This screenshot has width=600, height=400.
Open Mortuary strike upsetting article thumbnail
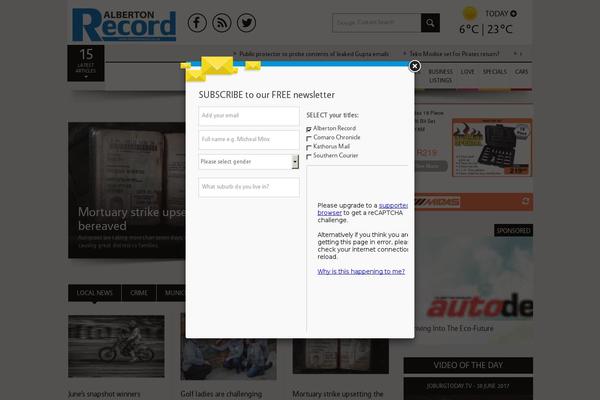tap(341, 356)
